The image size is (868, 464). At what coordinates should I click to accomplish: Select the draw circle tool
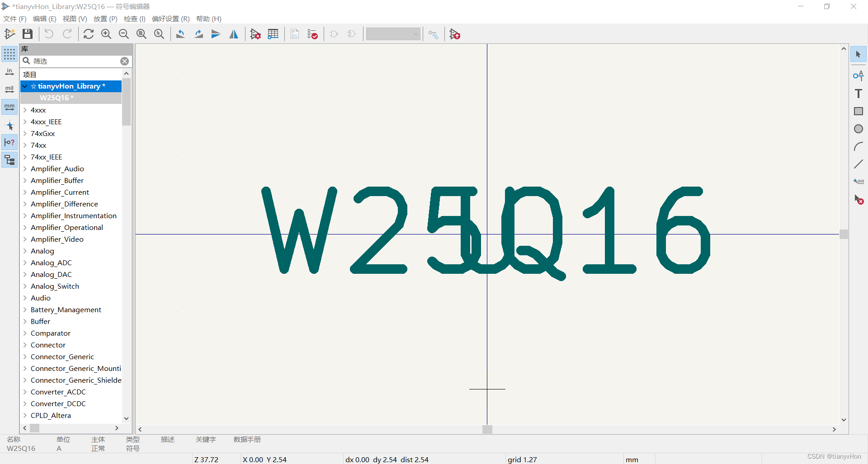coord(859,129)
